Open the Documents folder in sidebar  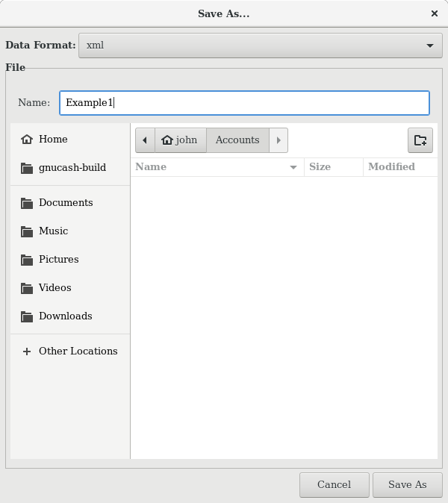tap(66, 203)
